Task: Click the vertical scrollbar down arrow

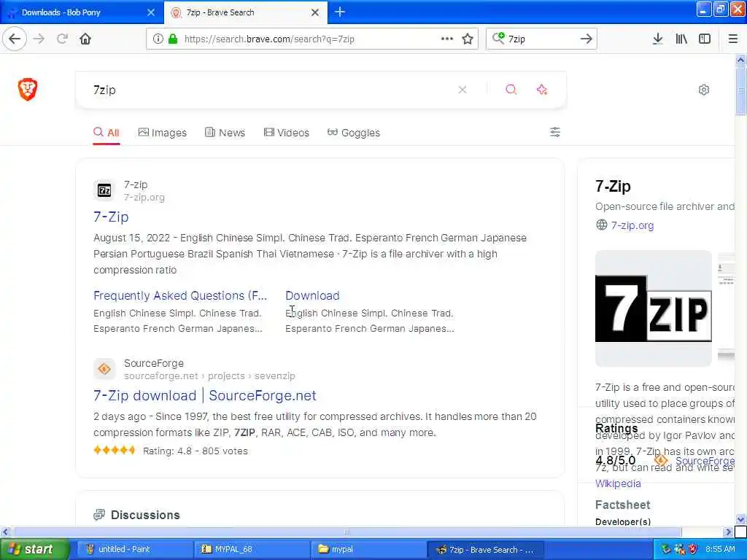Action: (x=740, y=519)
